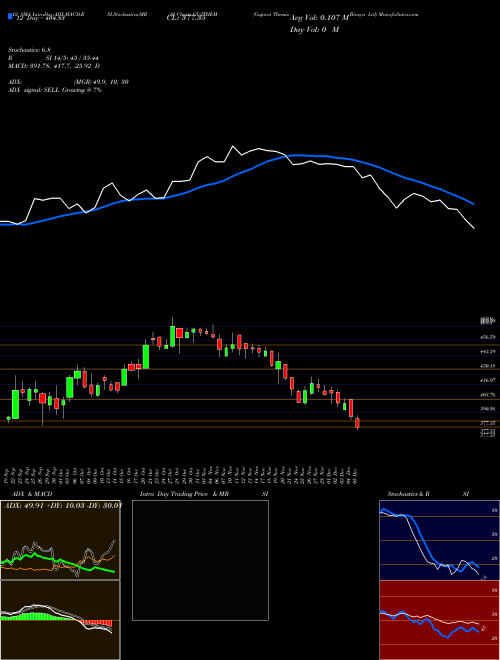Open the red RSI mini chart
This screenshot has width=500, height=660.
[x=439, y=620]
